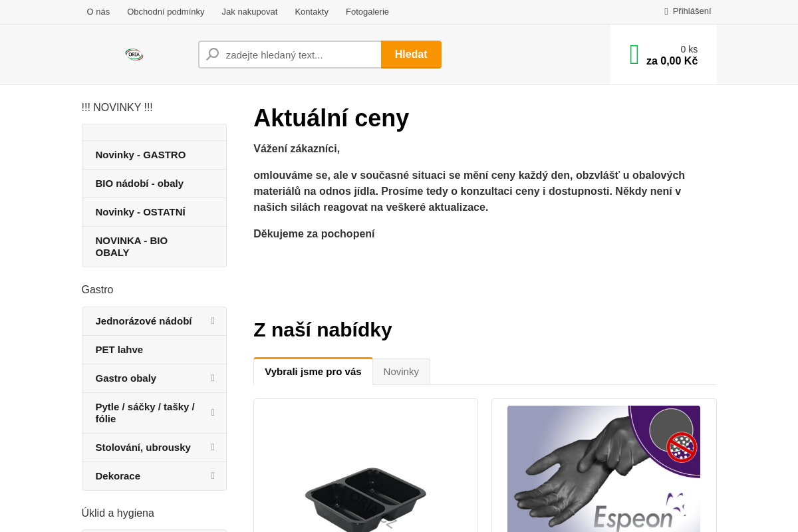Switch to the Novinky tab
The height and width of the screenshot is (532, 798).
pos(401,372)
